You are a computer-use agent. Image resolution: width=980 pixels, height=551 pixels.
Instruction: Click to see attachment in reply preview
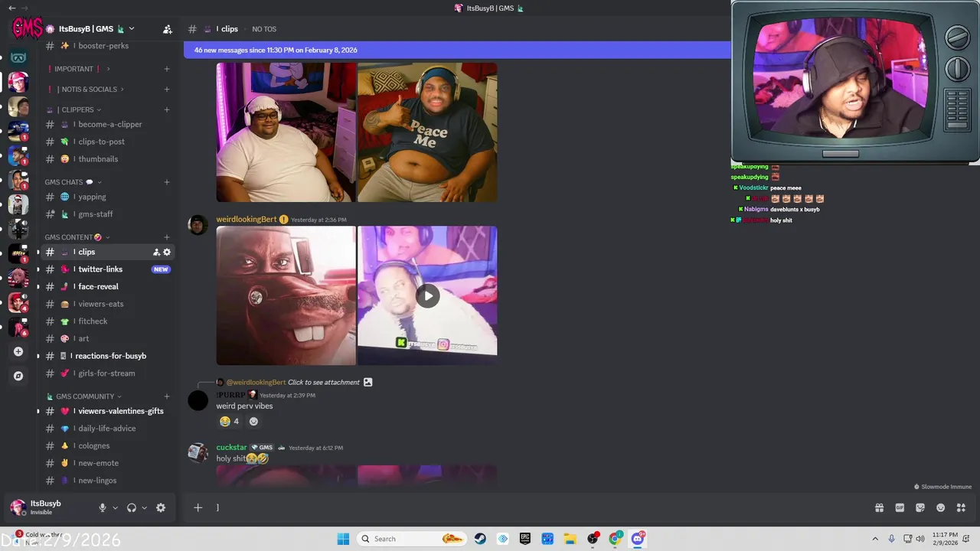(323, 382)
